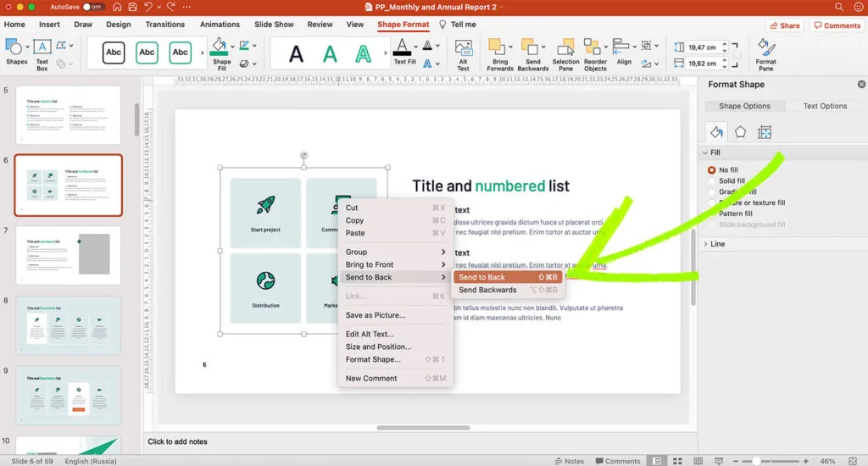Select slide 8 thumbnail
This screenshot has width=868, height=466.
click(x=68, y=325)
